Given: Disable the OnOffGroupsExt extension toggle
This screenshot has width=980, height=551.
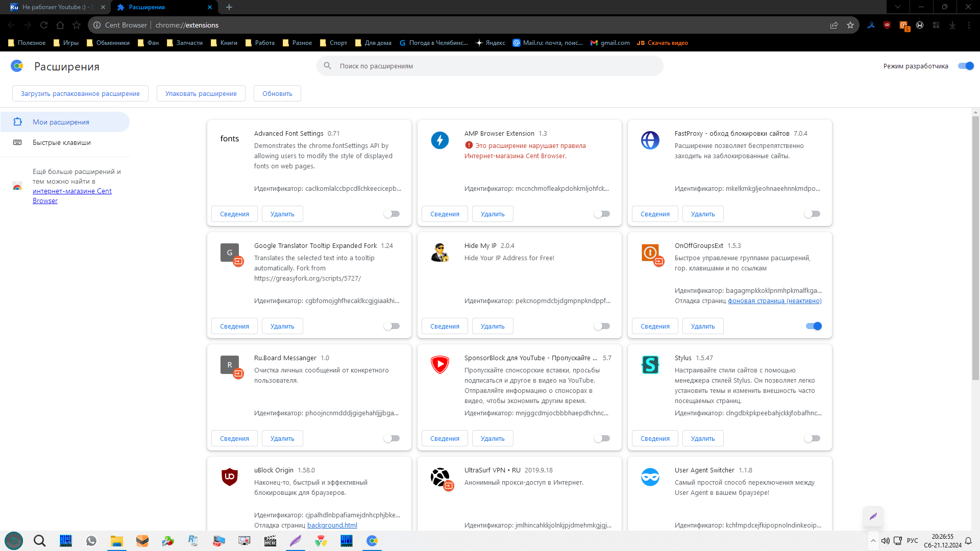Looking at the screenshot, I should pyautogui.click(x=814, y=326).
